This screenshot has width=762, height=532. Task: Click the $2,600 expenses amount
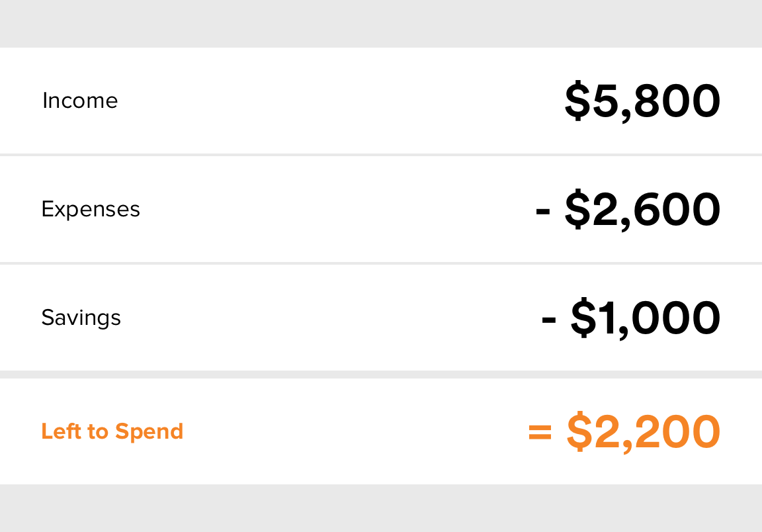(642, 210)
